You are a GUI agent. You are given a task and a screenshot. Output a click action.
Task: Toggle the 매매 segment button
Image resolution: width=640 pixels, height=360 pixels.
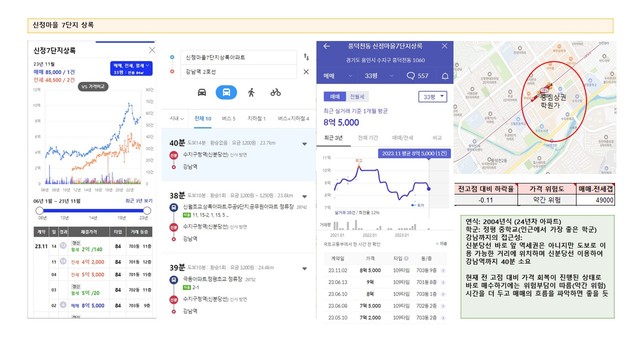pos(335,96)
